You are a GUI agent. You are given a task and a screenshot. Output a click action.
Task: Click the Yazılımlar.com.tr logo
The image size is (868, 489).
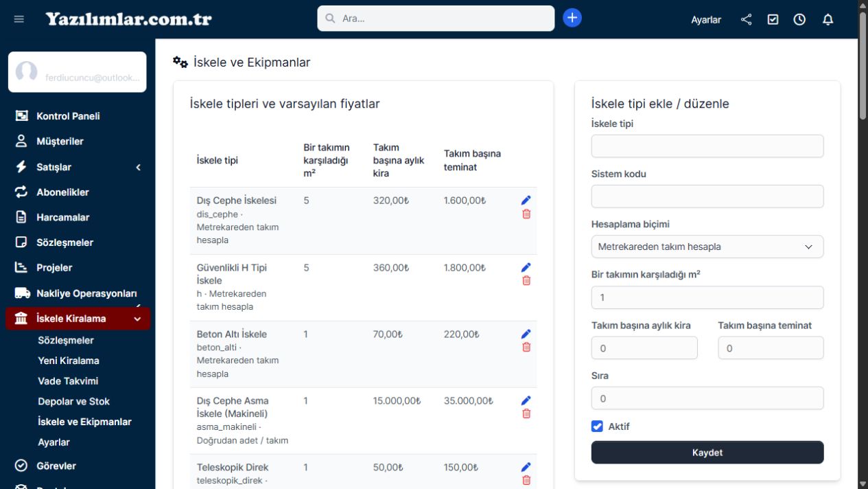tap(129, 19)
